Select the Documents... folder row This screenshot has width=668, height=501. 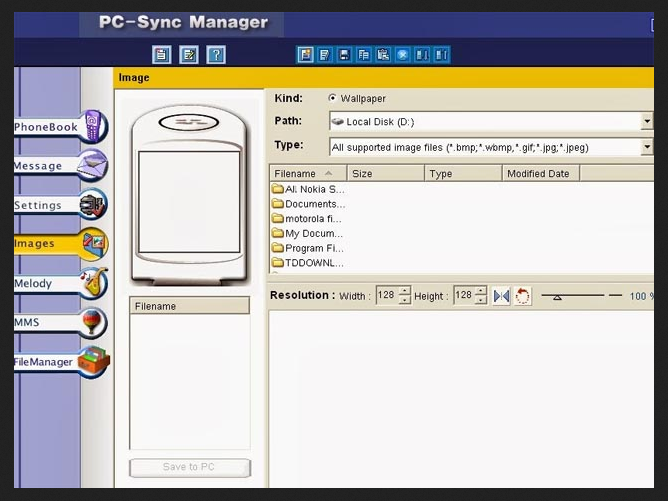(308, 204)
